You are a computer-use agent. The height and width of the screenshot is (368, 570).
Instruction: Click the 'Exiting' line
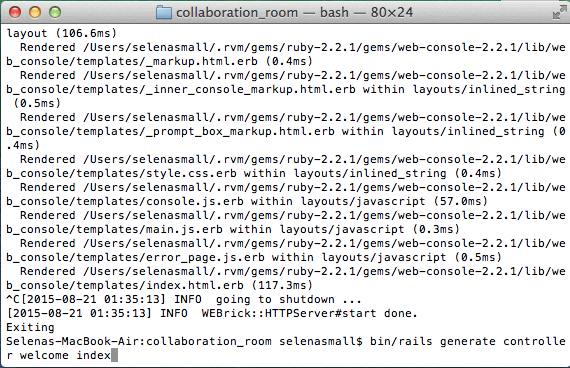coord(30,327)
